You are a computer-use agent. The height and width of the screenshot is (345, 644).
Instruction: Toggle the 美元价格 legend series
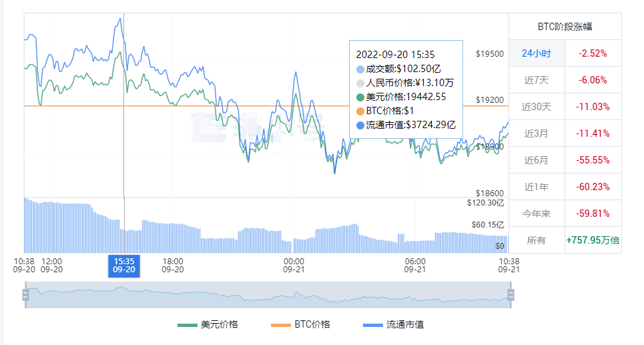[208, 324]
